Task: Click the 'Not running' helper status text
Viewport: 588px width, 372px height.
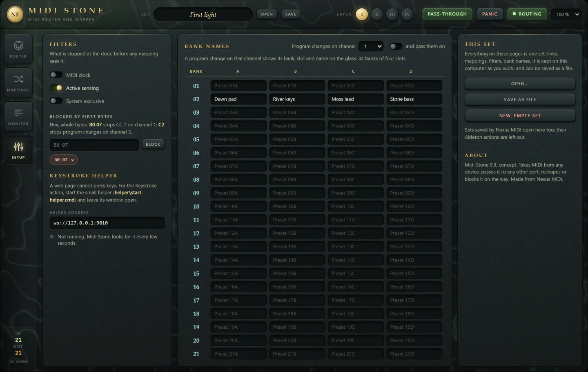Action: coord(107,240)
